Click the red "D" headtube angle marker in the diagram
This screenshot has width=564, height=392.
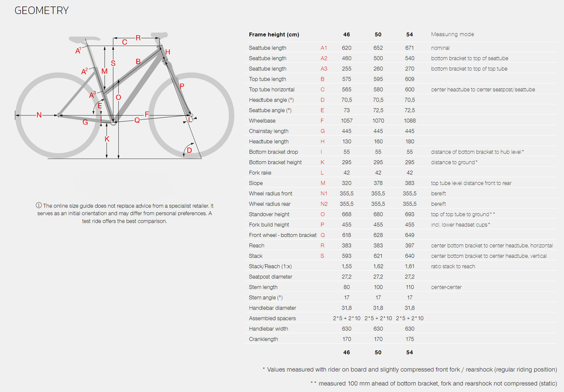click(x=190, y=150)
